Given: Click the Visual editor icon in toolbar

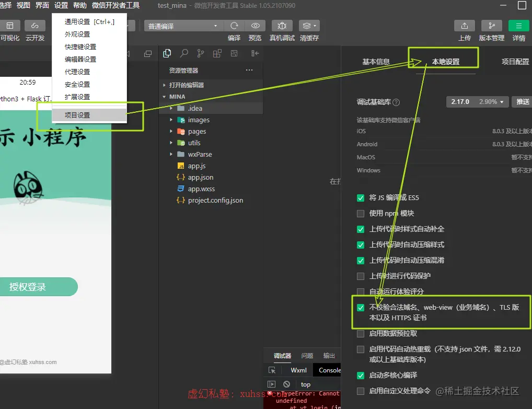Looking at the screenshot, I should click(x=10, y=26).
